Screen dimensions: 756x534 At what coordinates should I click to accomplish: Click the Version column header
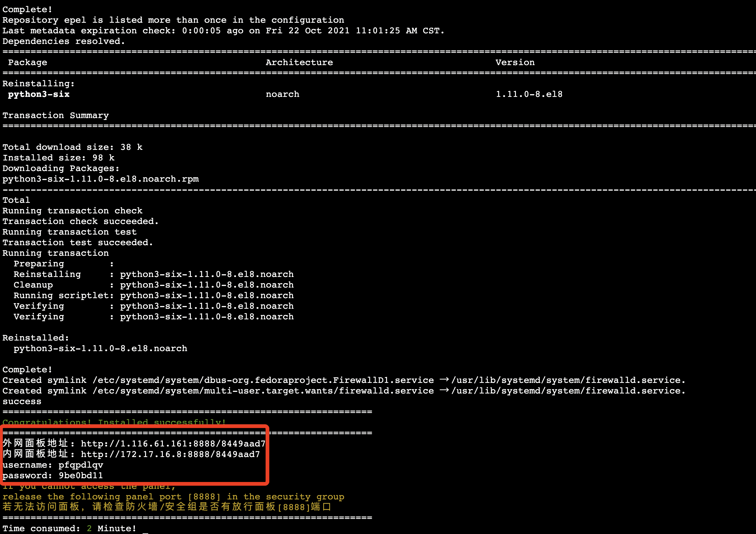[x=515, y=62]
